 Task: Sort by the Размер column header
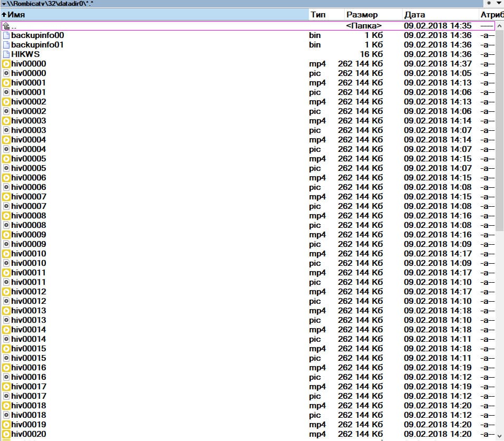(373, 14)
